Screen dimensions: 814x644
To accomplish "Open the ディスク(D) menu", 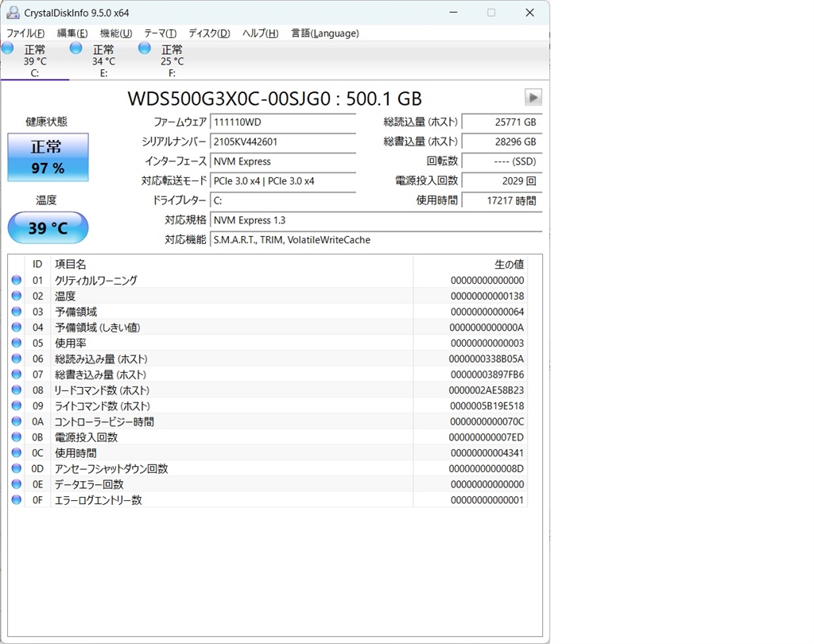I will point(209,33).
